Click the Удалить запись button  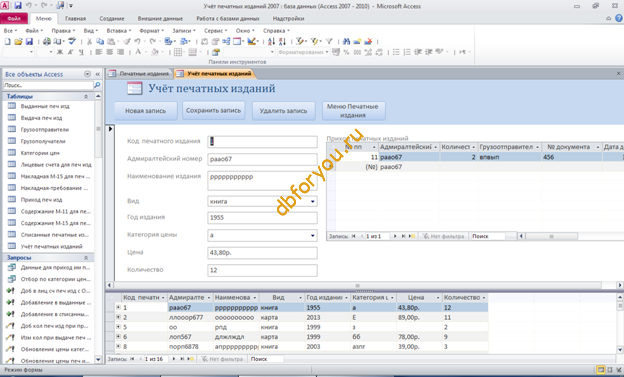point(283,111)
